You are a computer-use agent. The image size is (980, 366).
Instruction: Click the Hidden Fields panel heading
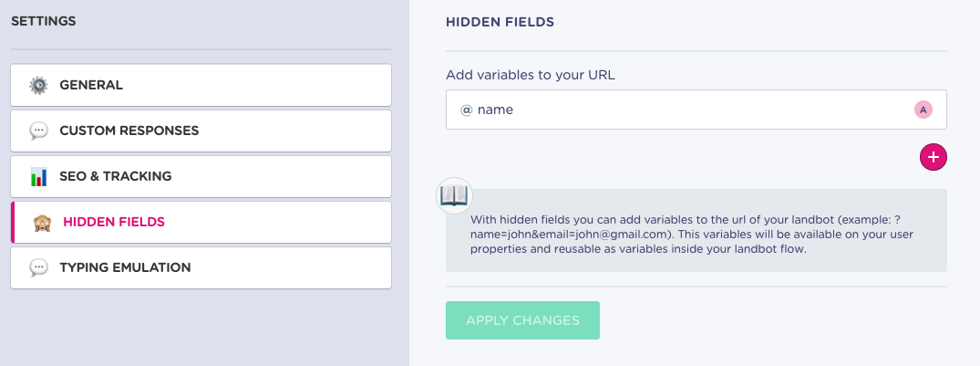pyautogui.click(x=500, y=22)
